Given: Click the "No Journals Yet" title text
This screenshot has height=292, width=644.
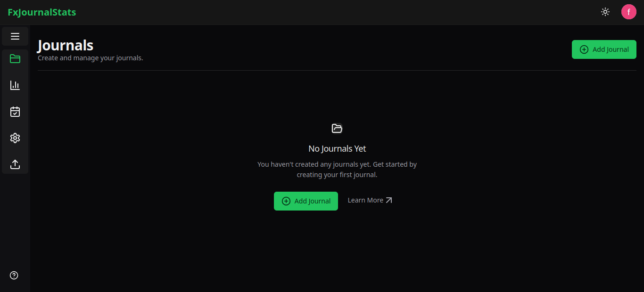Looking at the screenshot, I should pyautogui.click(x=337, y=149).
